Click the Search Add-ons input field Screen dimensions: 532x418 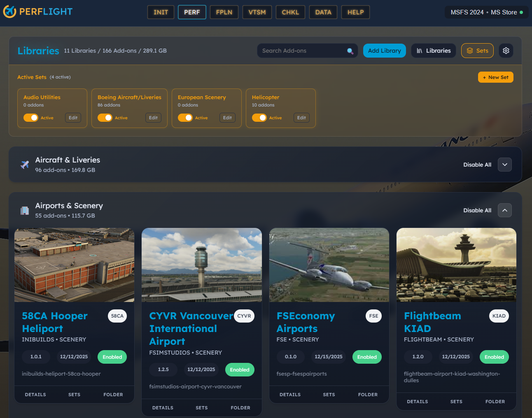point(303,51)
